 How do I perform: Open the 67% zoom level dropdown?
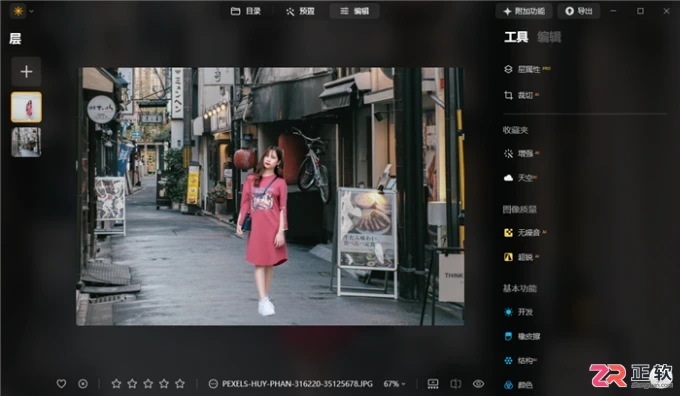tap(394, 384)
